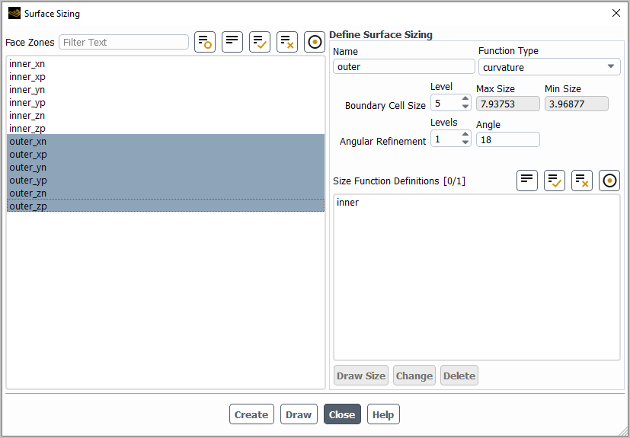This screenshot has width=630, height=438.
Task: Decrease the Angular Refinement Levels value
Action: tap(465, 143)
